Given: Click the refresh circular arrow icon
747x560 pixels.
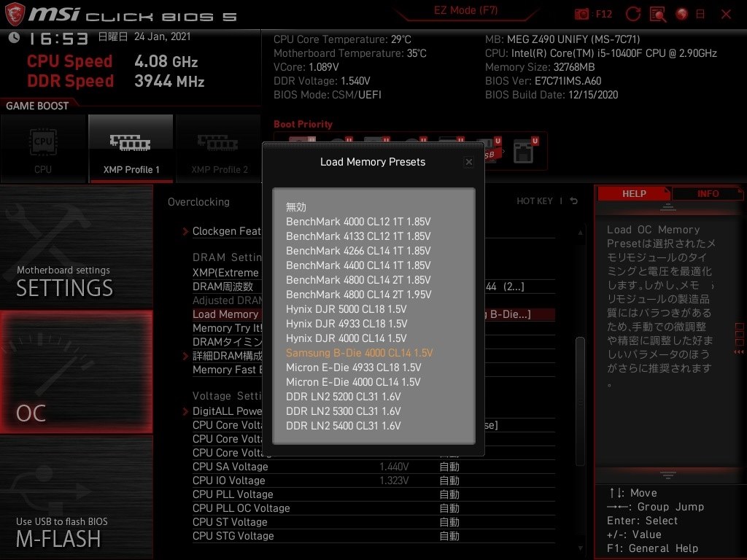Looking at the screenshot, I should (x=632, y=14).
